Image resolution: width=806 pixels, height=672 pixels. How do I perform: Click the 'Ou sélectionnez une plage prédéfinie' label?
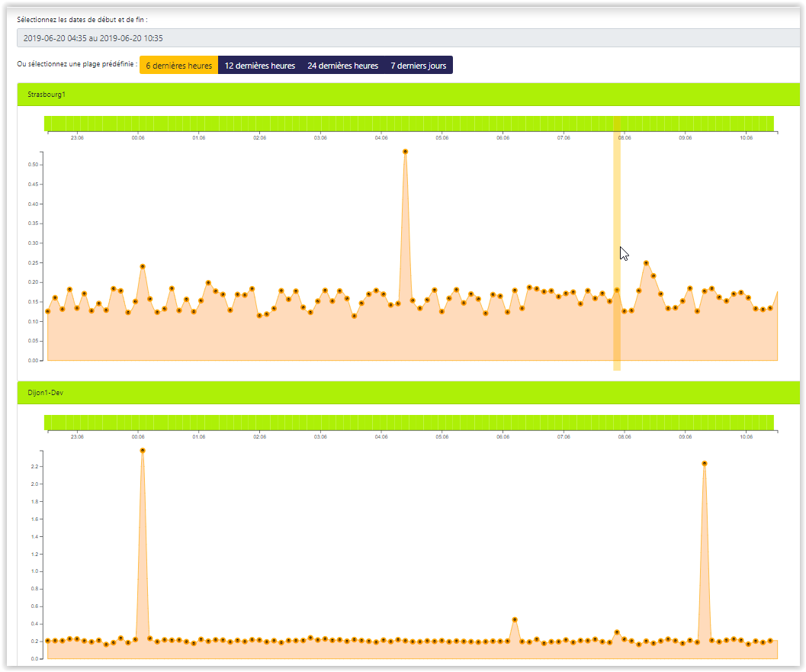coord(77,64)
